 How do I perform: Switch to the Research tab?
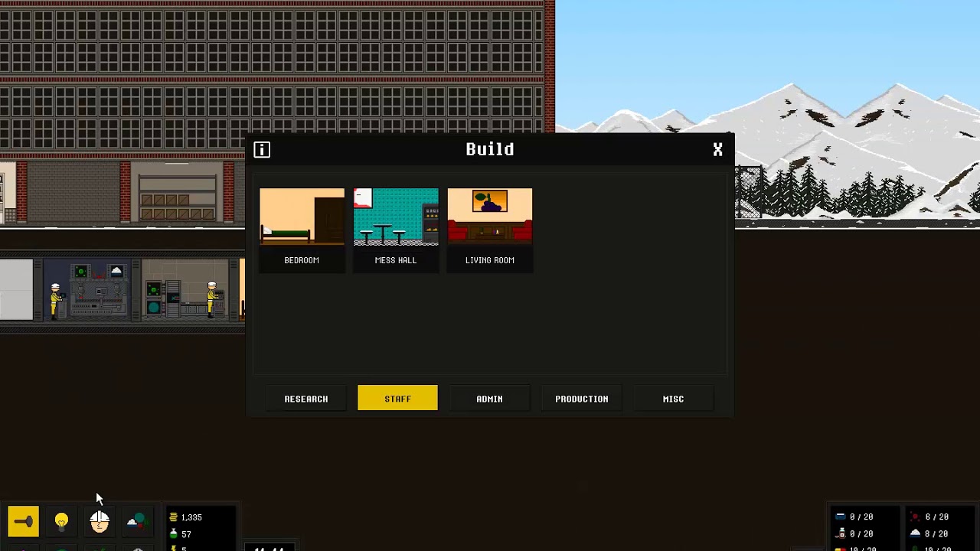(x=306, y=399)
